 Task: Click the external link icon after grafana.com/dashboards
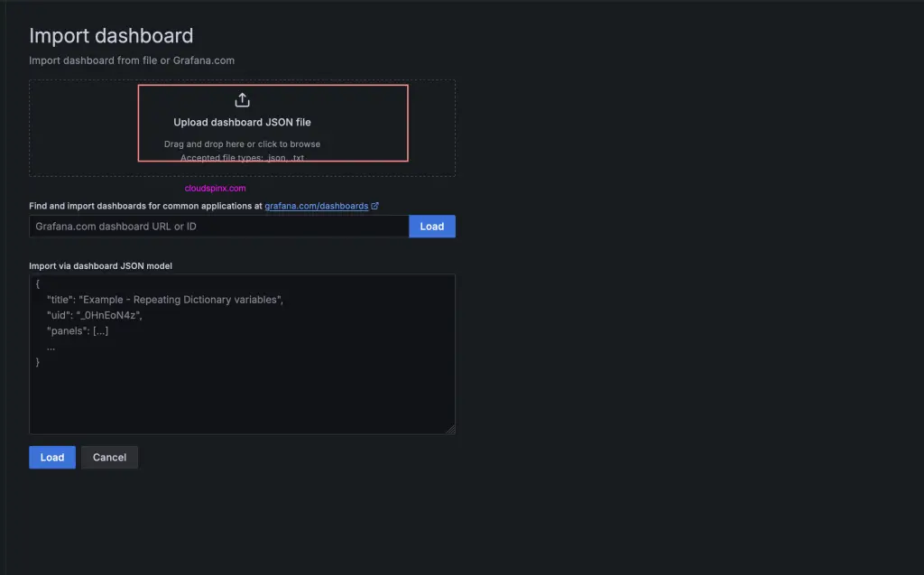[375, 205]
